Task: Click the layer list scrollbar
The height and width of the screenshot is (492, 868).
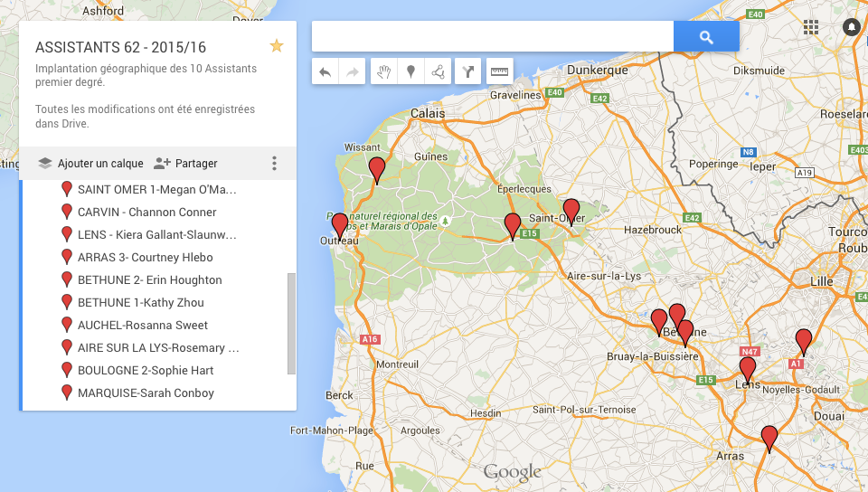Action: coord(291,323)
